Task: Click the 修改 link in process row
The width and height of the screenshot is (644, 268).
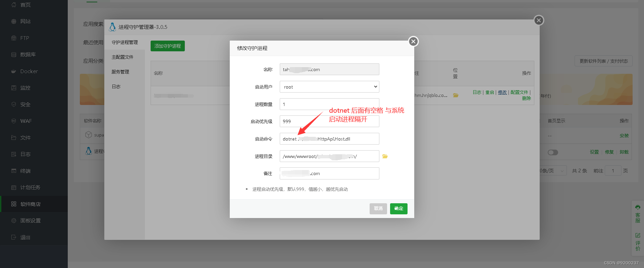Action: point(502,92)
